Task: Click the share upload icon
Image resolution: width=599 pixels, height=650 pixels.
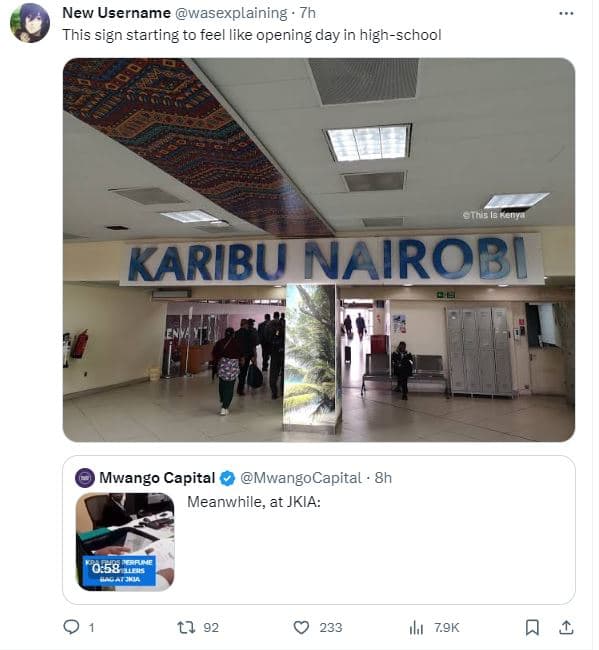Action: (x=566, y=627)
